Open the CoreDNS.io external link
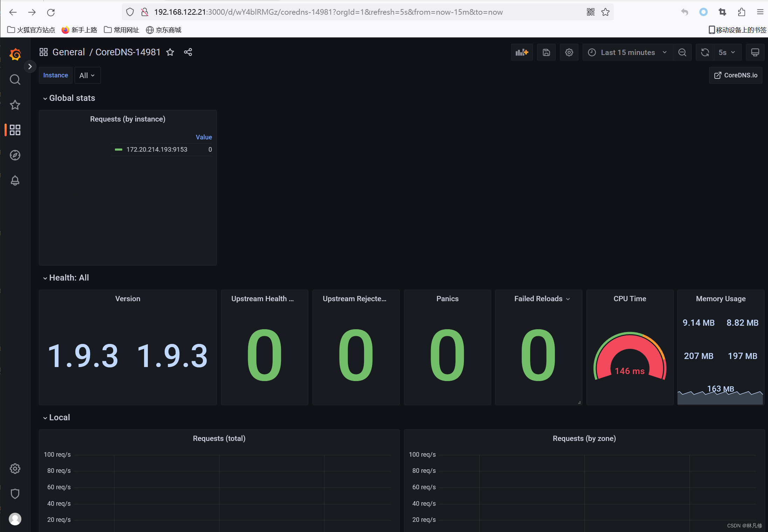Image resolution: width=768 pixels, height=532 pixels. (736, 75)
